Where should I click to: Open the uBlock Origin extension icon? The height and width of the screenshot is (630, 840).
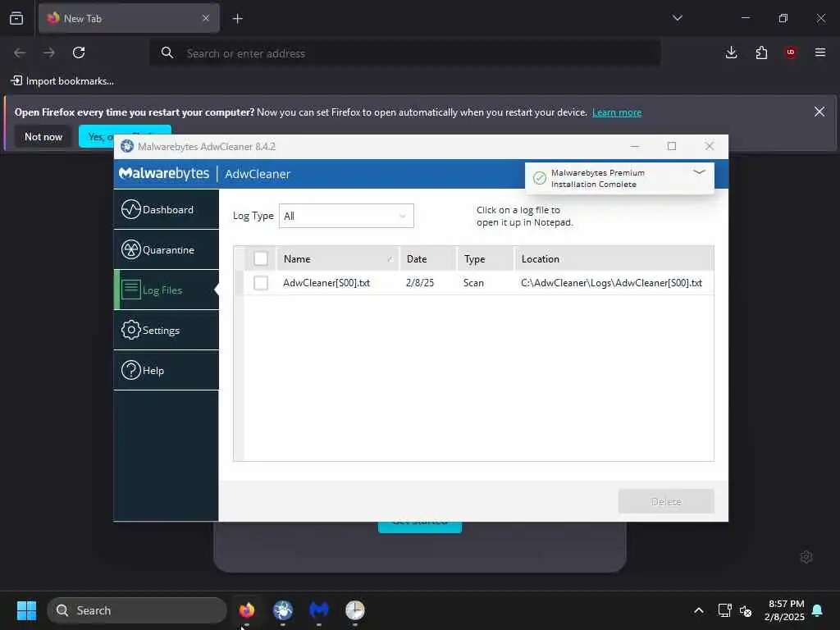click(791, 52)
